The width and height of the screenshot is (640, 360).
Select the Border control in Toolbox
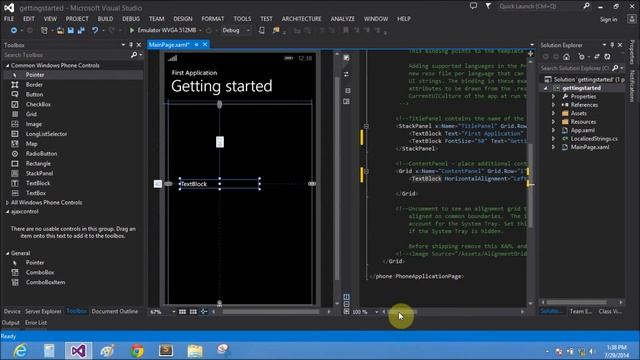point(34,84)
